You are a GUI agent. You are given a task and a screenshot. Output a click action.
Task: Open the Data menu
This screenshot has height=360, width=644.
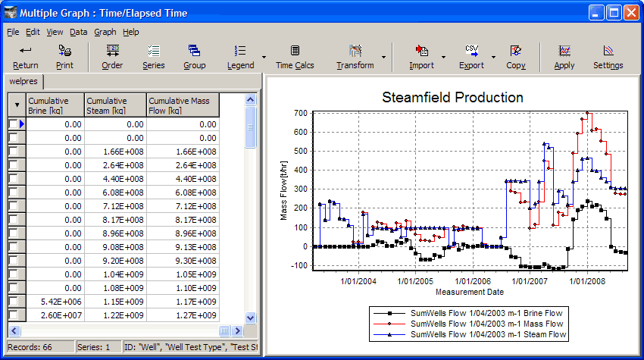coord(79,32)
